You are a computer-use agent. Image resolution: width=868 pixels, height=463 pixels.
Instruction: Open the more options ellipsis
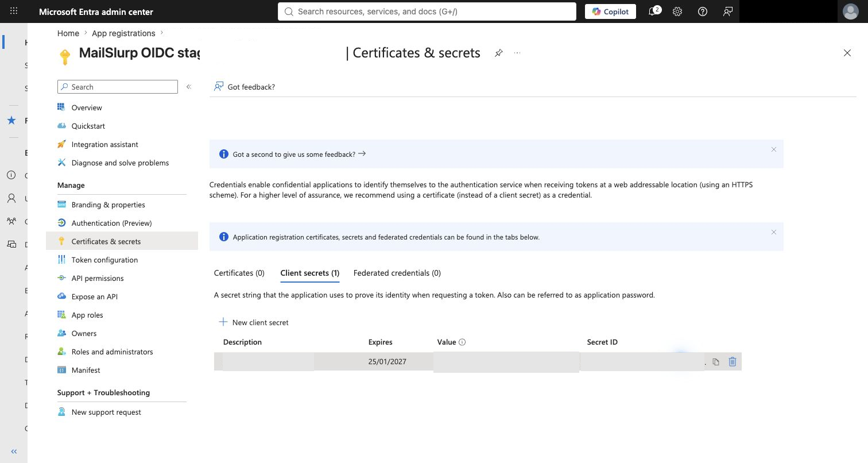(x=517, y=53)
